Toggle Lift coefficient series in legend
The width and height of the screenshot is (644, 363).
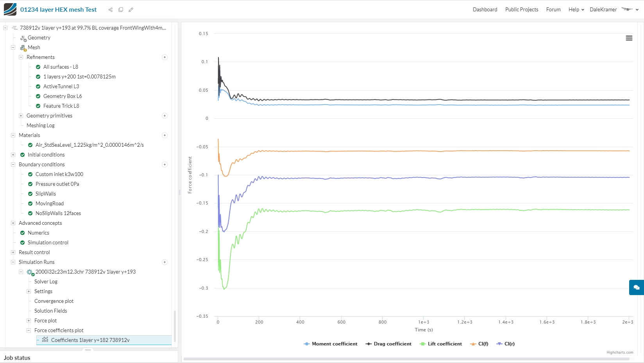pyautogui.click(x=441, y=344)
